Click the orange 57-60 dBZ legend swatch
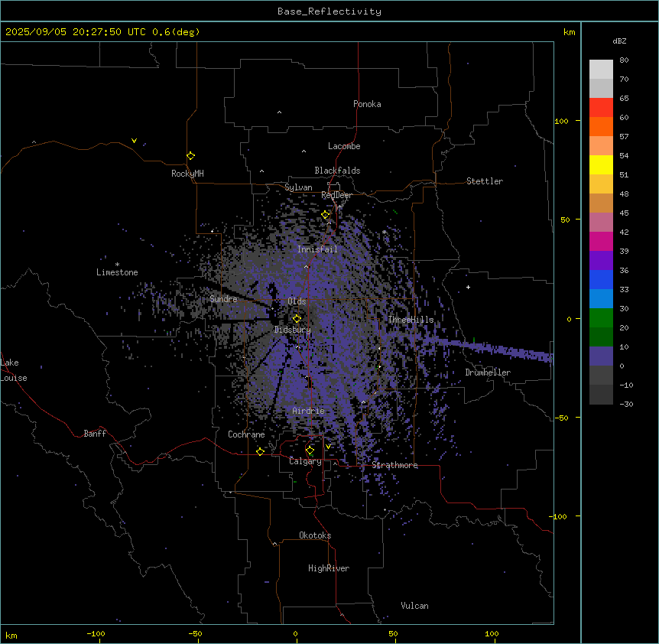The width and height of the screenshot is (659, 644). click(x=601, y=127)
